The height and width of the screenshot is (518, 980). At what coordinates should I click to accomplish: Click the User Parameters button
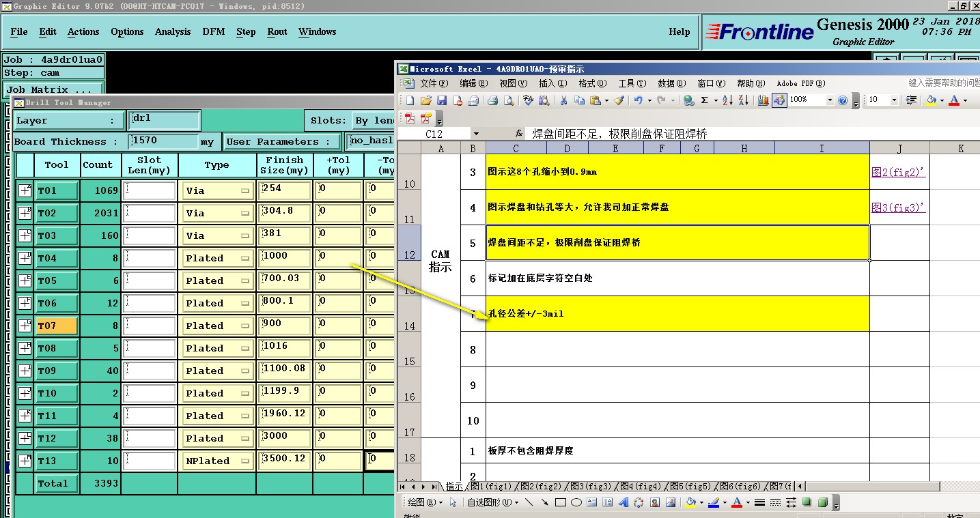tap(282, 141)
